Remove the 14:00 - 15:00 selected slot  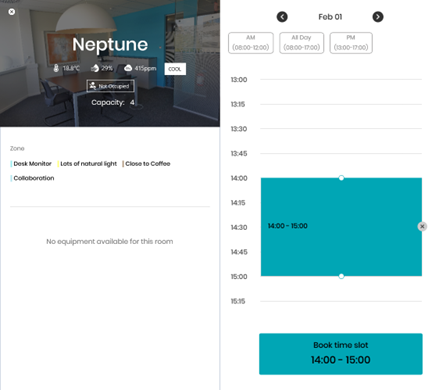point(422,226)
